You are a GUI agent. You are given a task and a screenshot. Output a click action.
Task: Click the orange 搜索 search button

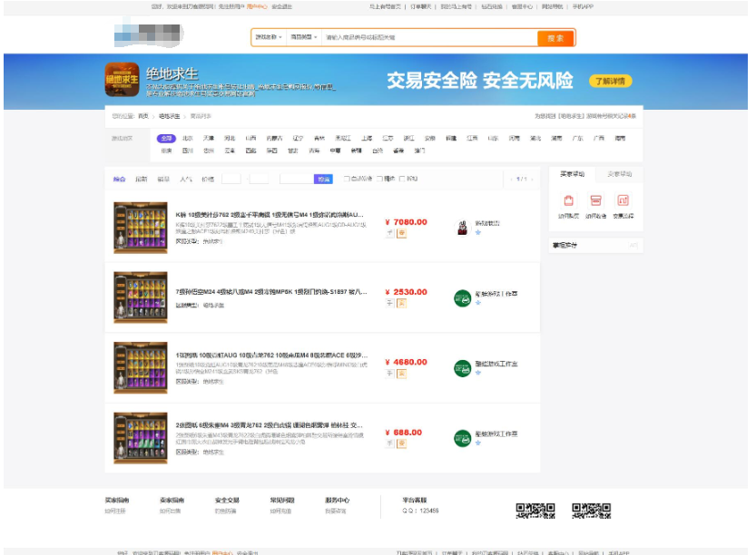click(556, 40)
